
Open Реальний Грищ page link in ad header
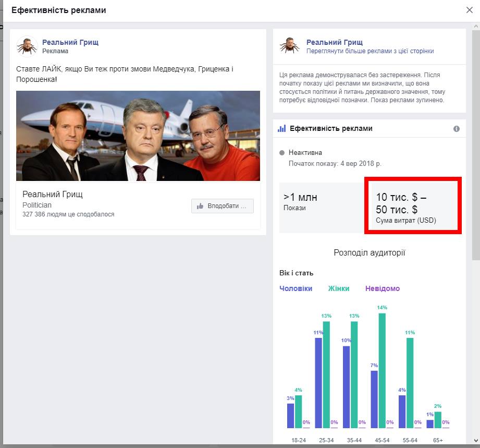click(x=70, y=42)
